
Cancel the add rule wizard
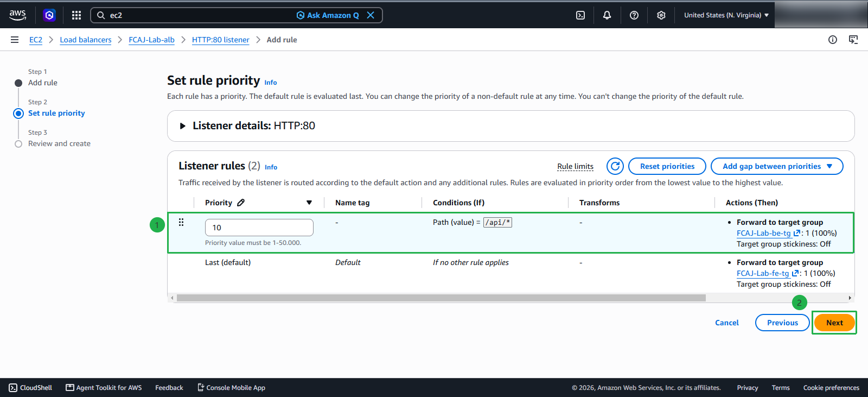click(x=727, y=323)
